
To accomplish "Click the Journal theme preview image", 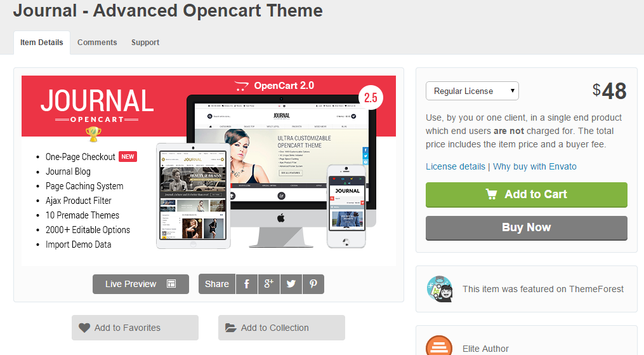I will click(209, 170).
